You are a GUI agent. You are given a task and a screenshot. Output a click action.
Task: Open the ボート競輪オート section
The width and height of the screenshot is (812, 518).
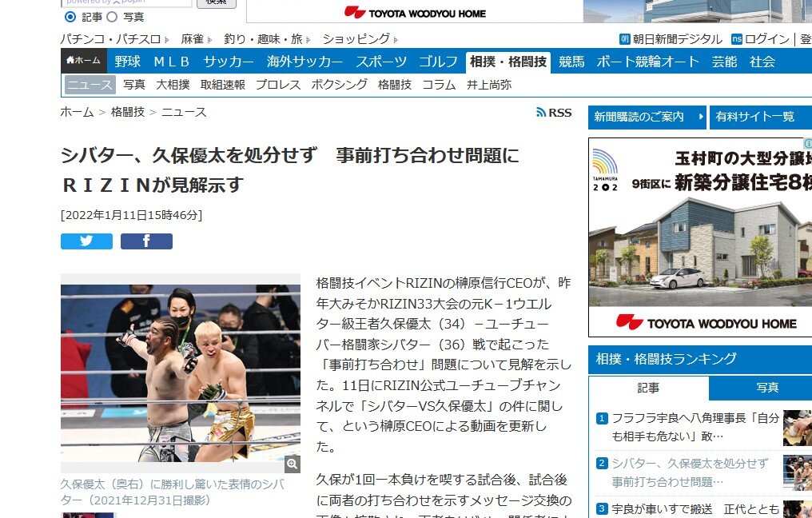tap(648, 62)
